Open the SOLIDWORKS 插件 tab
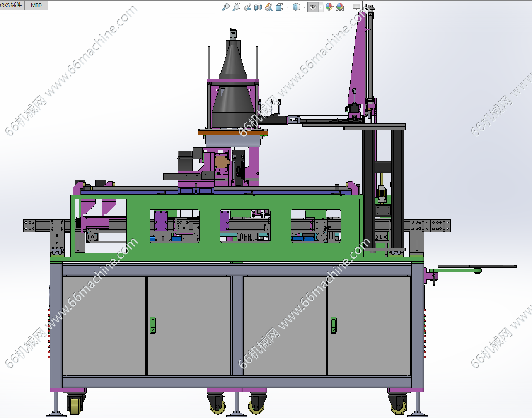 (12, 5)
